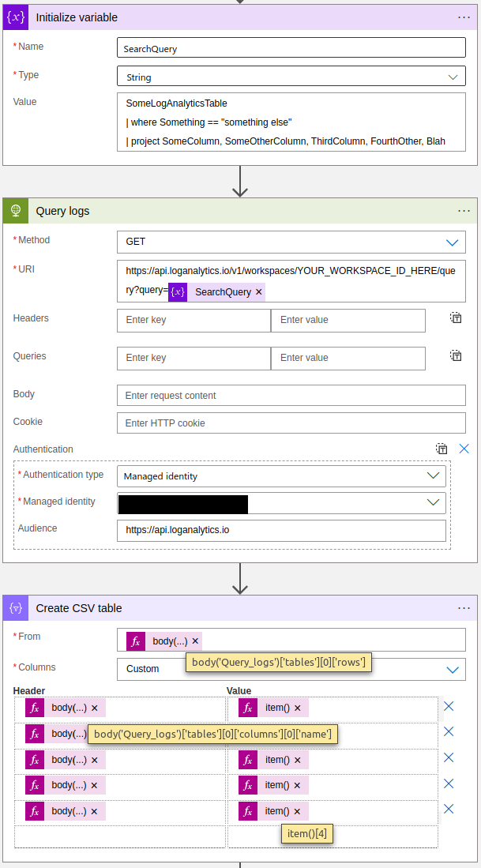Click the Create CSV table action icon

tap(16, 608)
